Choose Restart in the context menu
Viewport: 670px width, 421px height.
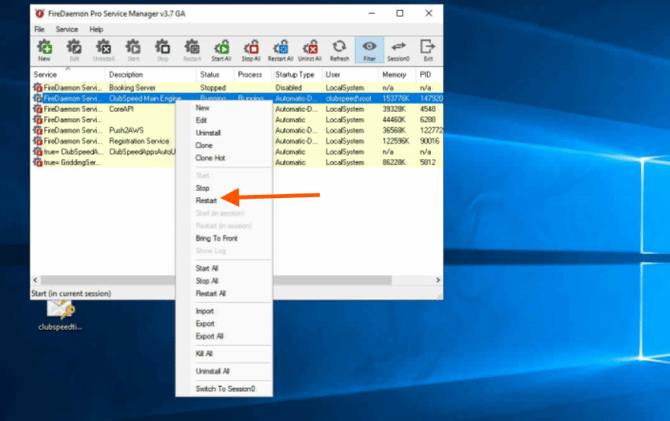pos(206,200)
